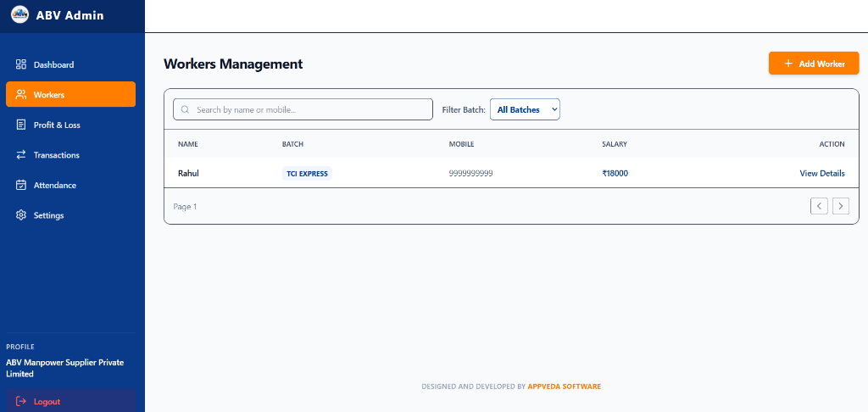Click the worker name Rahul

tap(188, 173)
